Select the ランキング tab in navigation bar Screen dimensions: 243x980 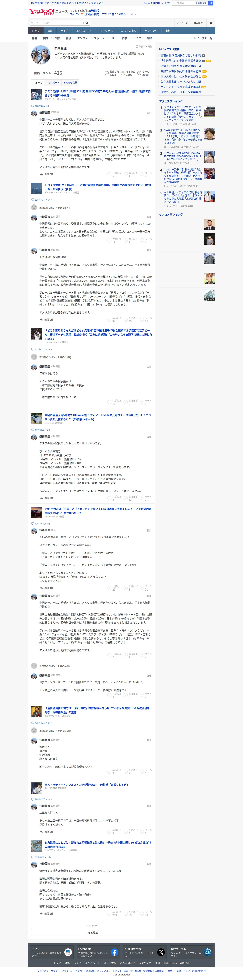pyautogui.click(x=151, y=31)
